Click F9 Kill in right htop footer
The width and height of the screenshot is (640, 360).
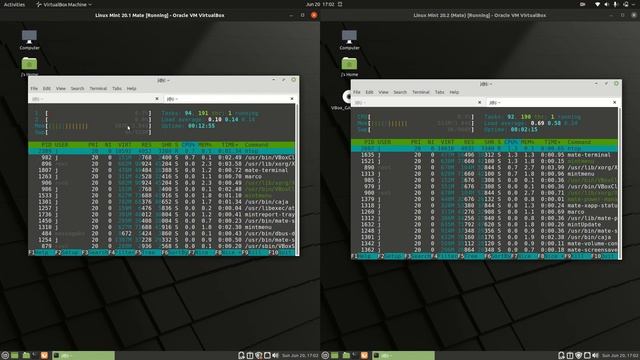point(578,256)
